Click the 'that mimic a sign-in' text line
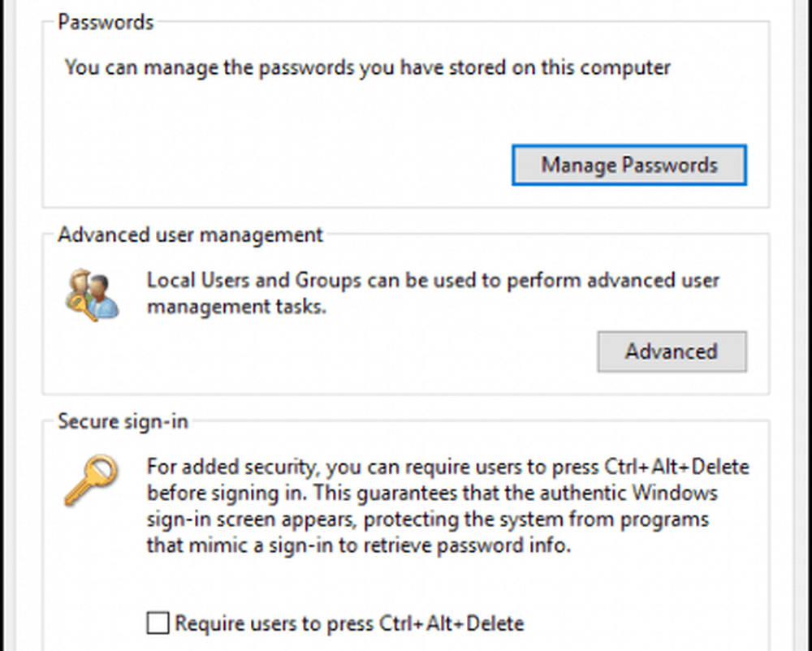812x651 pixels. pyautogui.click(x=358, y=545)
